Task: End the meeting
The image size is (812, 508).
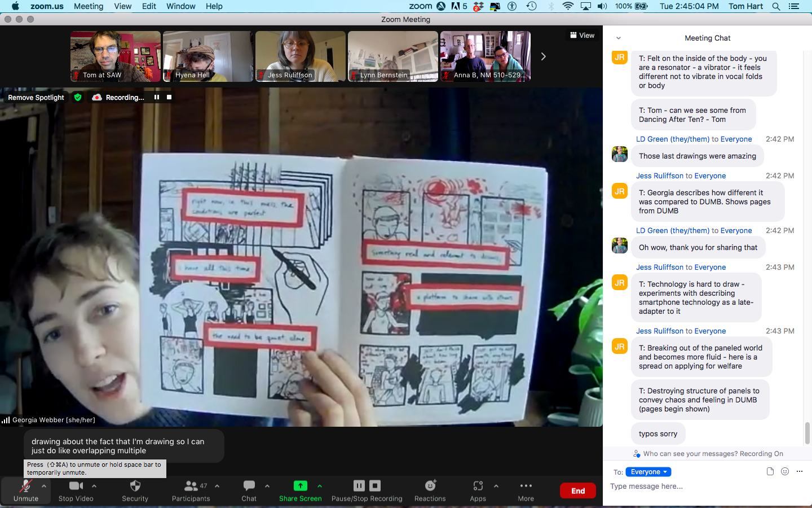Action: click(x=578, y=491)
